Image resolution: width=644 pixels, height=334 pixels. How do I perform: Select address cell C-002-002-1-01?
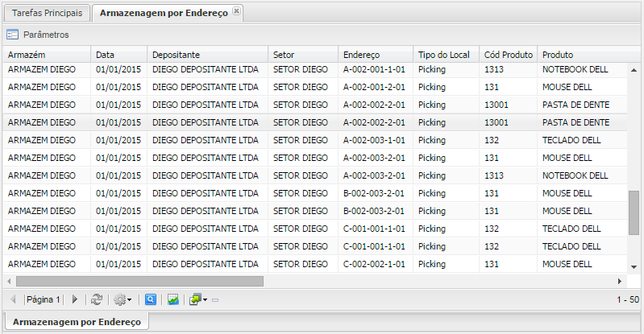374,264
